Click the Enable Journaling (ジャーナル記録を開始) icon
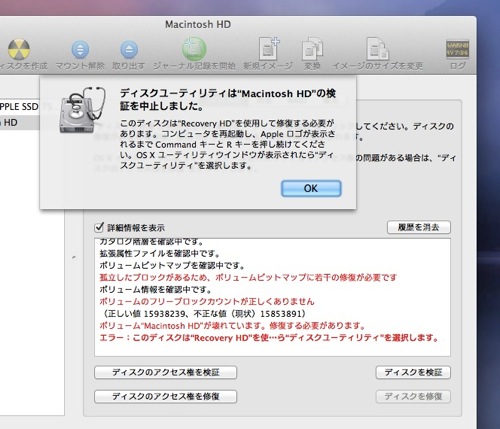This screenshot has width=500, height=429. [x=194, y=49]
